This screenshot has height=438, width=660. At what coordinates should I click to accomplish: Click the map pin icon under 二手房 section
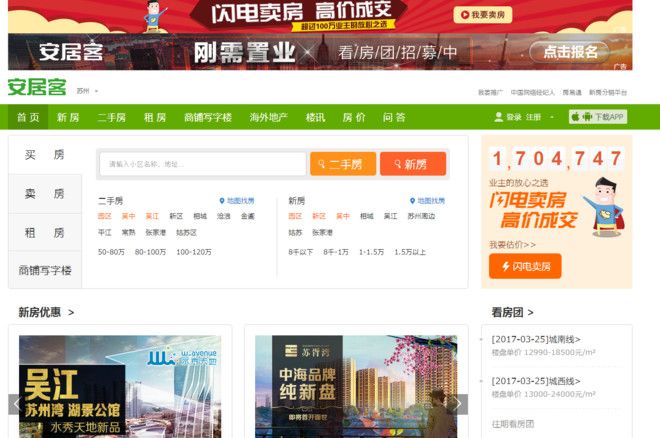(x=222, y=201)
